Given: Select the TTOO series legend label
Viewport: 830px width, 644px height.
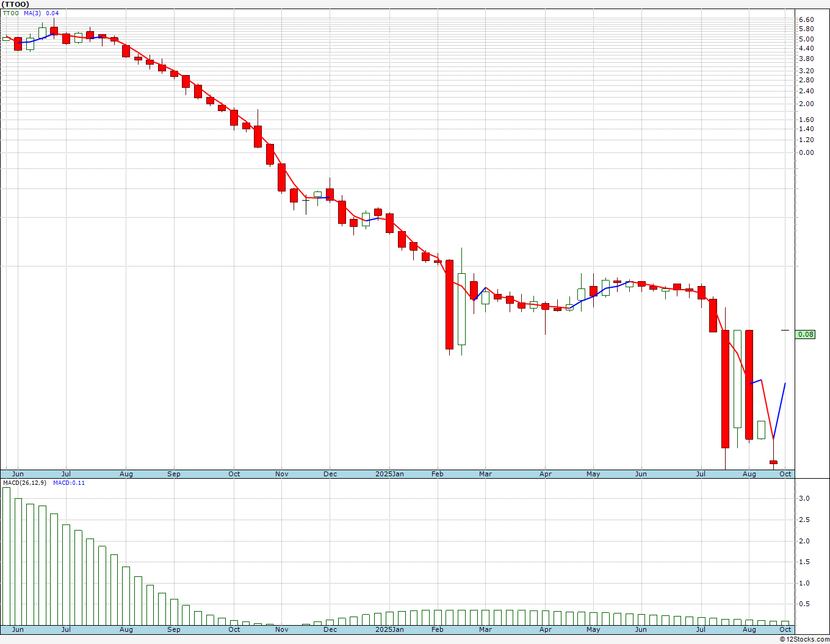Looking at the screenshot, I should (11, 13).
